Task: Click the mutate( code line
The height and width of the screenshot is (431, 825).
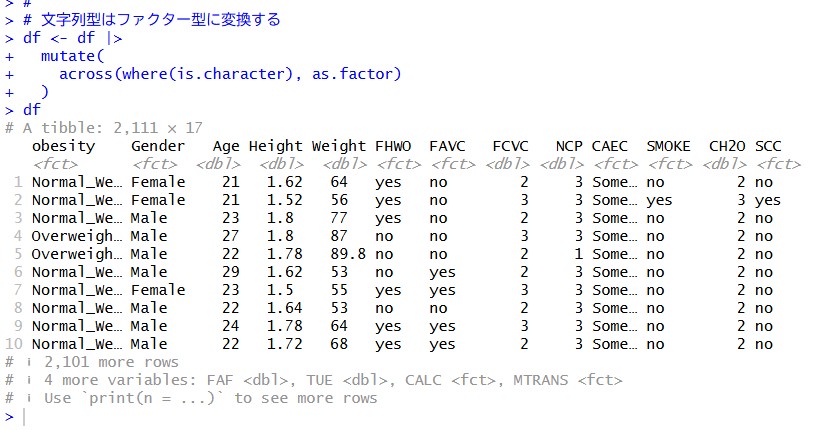Action: pyautogui.click(x=73, y=56)
